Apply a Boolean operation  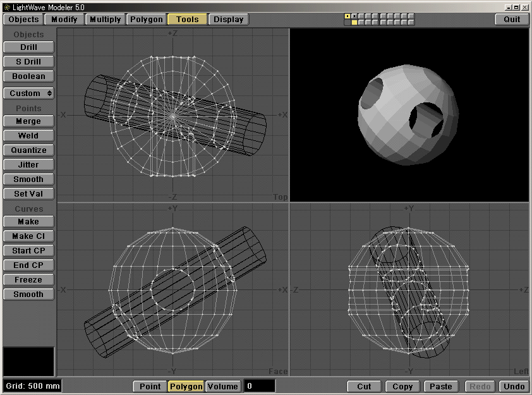click(28, 76)
